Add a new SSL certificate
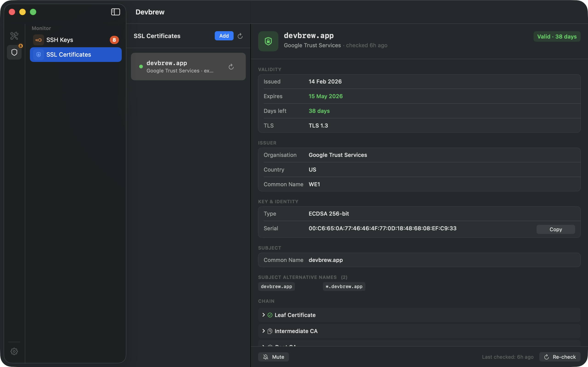Screen dimensions: 588x367 (224, 36)
